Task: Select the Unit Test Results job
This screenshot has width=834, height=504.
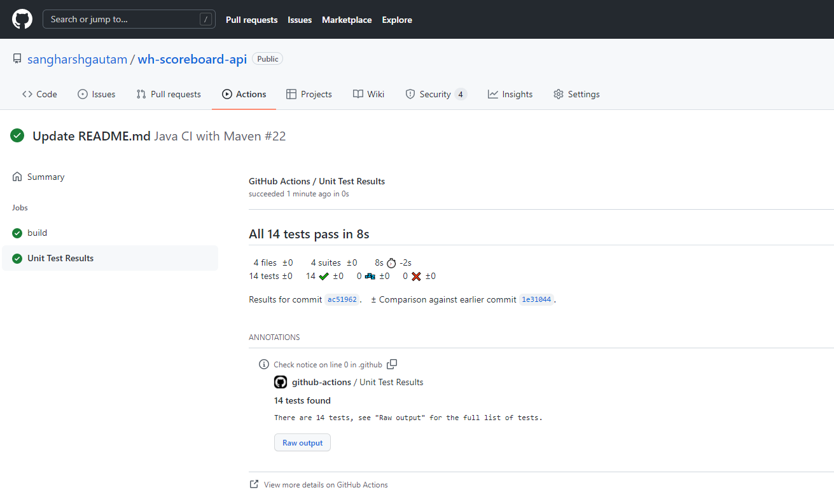Action: pyautogui.click(x=61, y=258)
